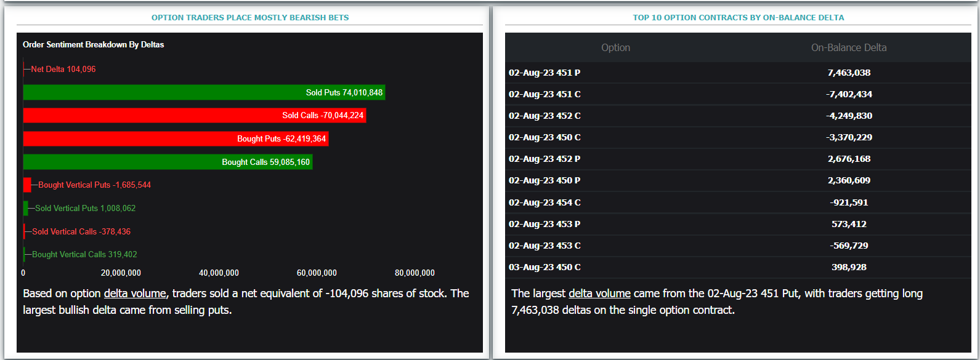Open the delta volume link in right panel

coord(599,294)
